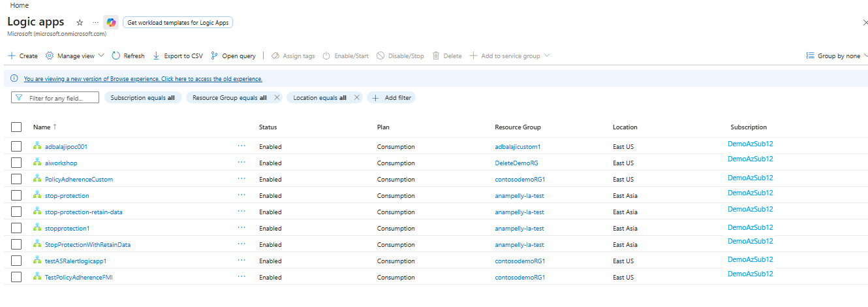Get workload templates for Logic Apps
The height and width of the screenshot is (307, 868).
(178, 22)
